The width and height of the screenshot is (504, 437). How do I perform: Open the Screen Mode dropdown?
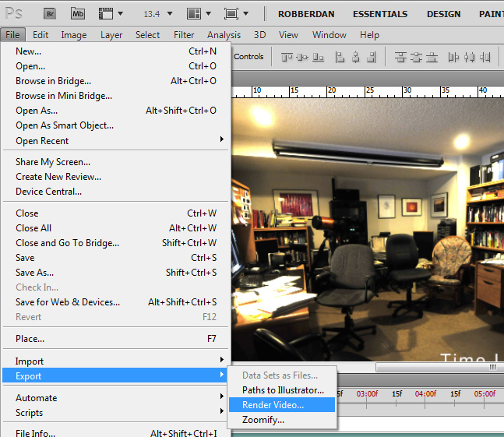(x=236, y=13)
